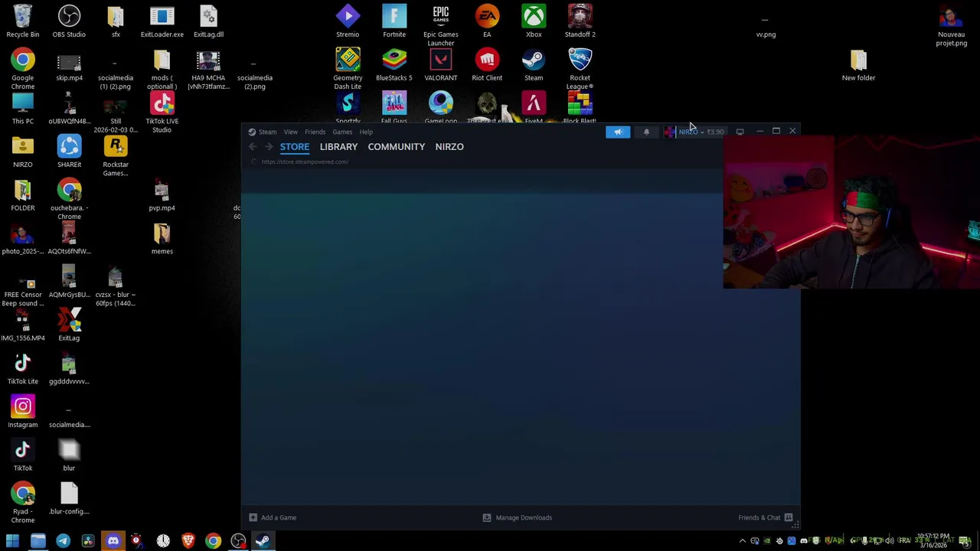Image resolution: width=980 pixels, height=551 pixels.
Task: Switch to the STORE tab
Action: [x=295, y=146]
